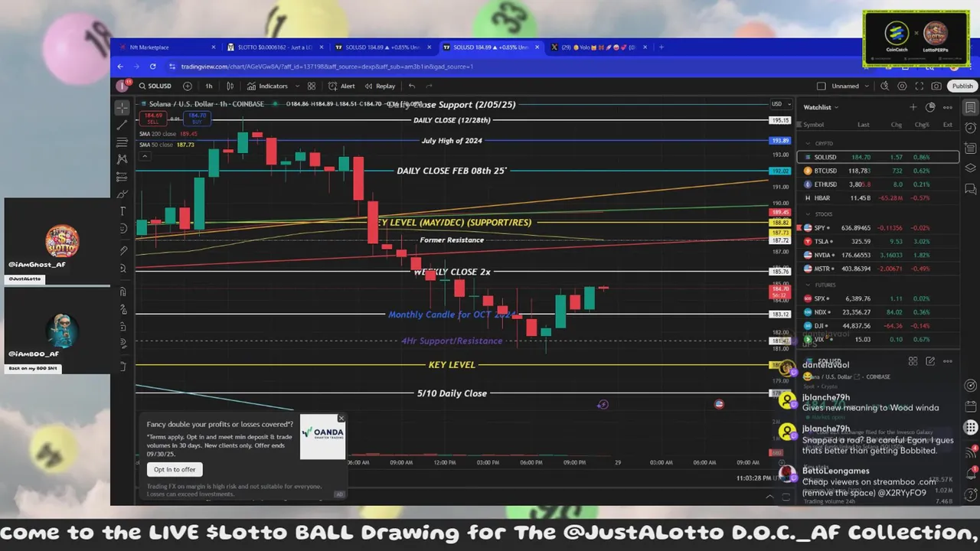980x551 pixels.
Task: Open the Watchlist name dropdown
Action: [821, 107]
